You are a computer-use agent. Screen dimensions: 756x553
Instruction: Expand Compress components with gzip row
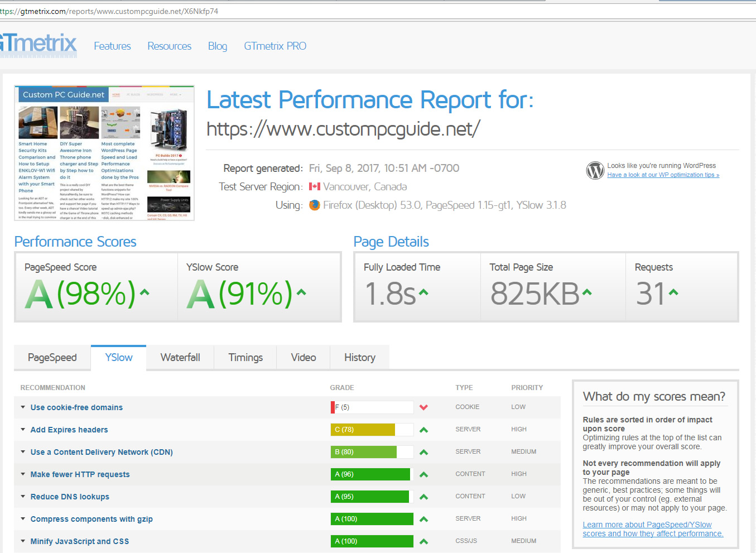point(23,519)
